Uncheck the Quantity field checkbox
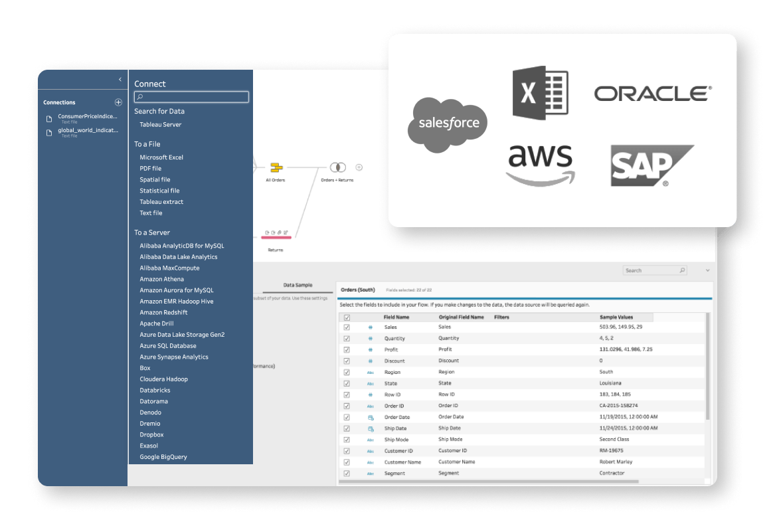Screen dimensions: 777x532 pos(347,339)
